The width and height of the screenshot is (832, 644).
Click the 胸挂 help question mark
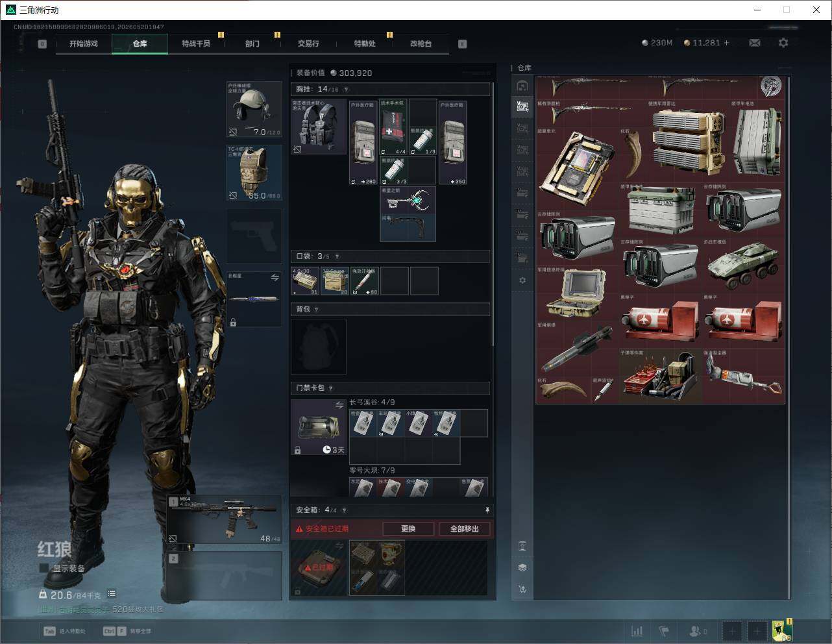[x=346, y=90]
